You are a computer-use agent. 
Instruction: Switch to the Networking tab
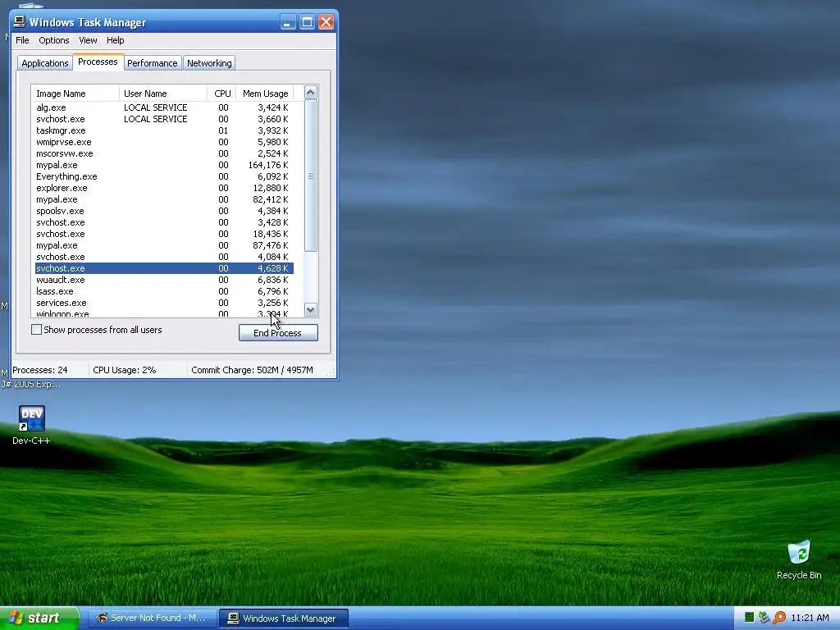209,62
